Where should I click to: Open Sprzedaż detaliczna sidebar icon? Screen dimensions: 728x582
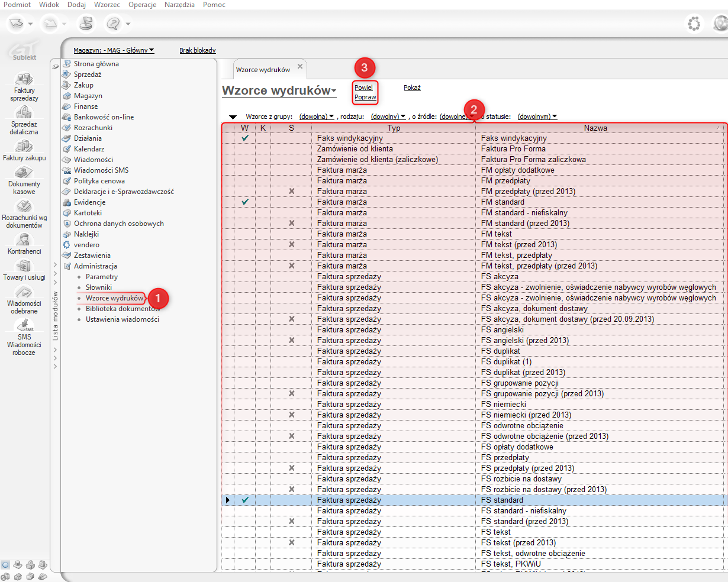(24, 112)
